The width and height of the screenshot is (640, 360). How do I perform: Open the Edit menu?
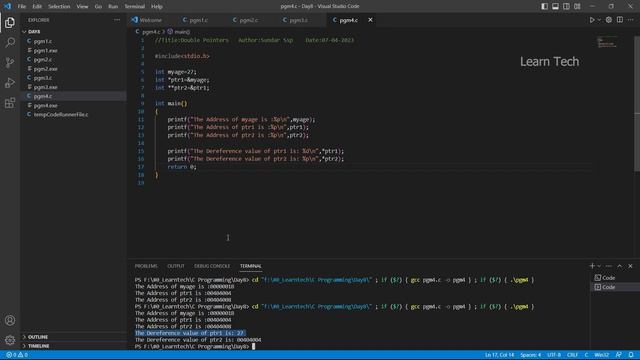coord(37,7)
